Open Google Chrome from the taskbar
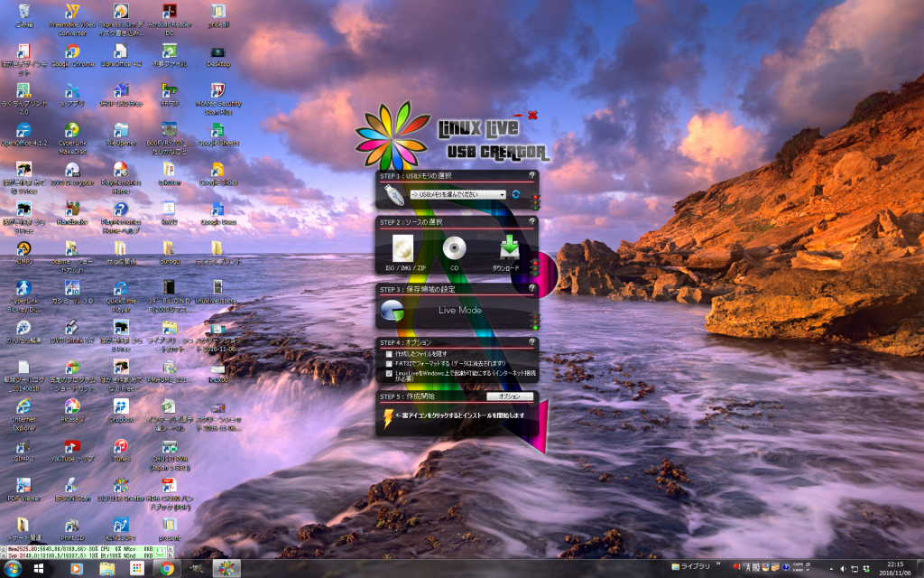This screenshot has height=578, width=924. tap(167, 568)
